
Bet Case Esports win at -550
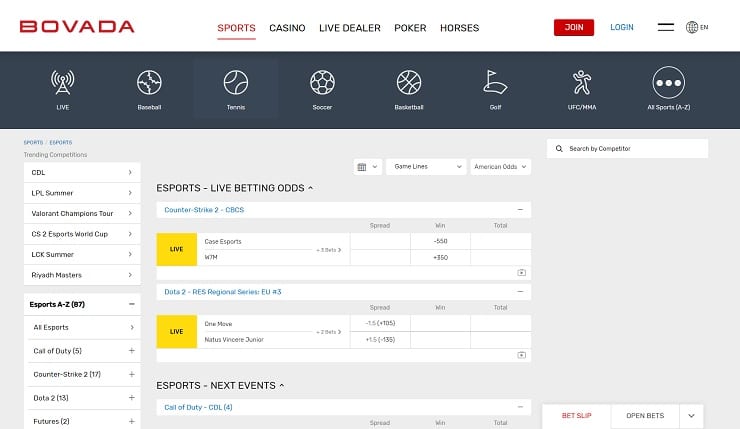coord(440,241)
